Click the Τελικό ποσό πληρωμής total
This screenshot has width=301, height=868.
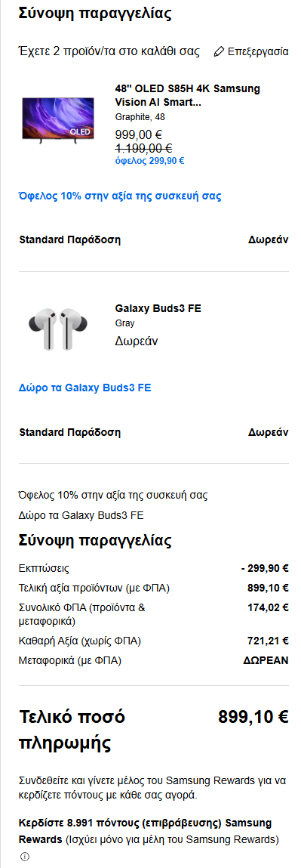pos(154,730)
